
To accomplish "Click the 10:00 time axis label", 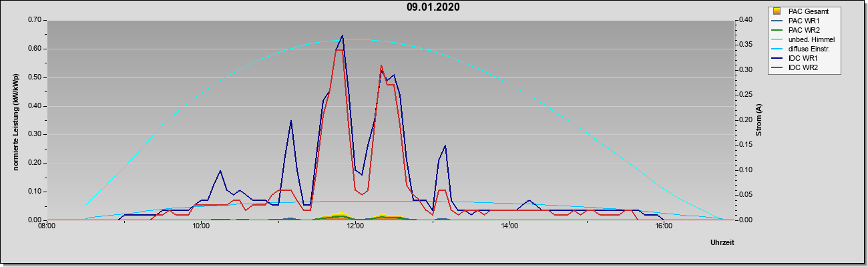I will tap(201, 226).
